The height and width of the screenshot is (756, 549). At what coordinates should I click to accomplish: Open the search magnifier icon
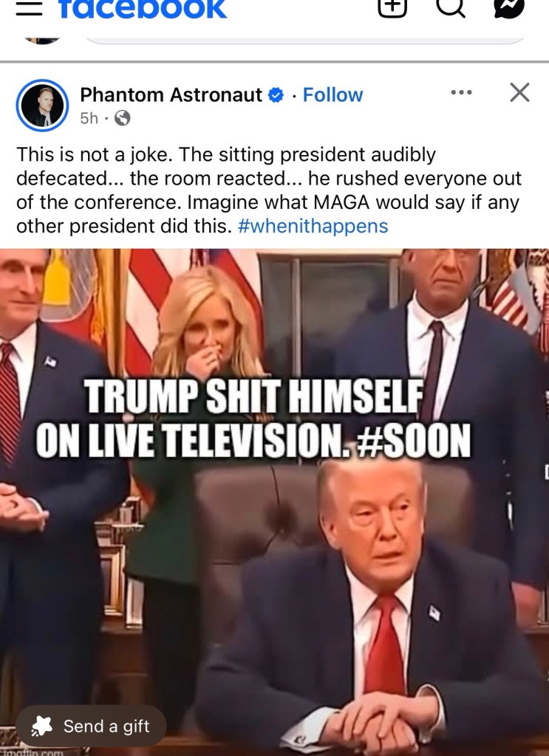451,7
